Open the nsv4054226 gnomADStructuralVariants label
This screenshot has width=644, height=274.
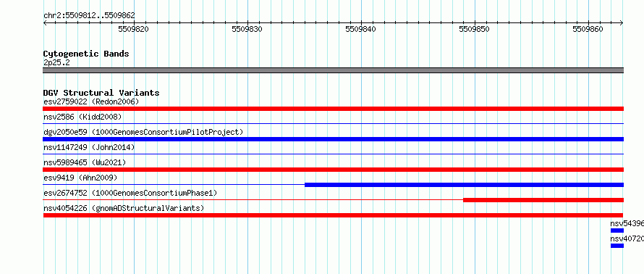[124, 208]
